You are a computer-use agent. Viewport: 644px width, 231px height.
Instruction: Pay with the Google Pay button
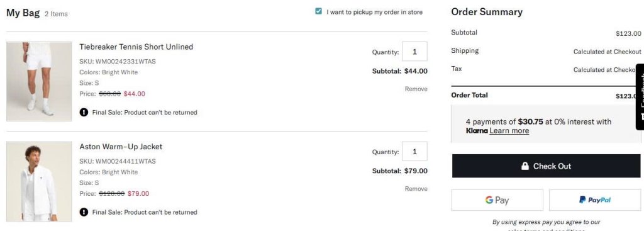497,200
